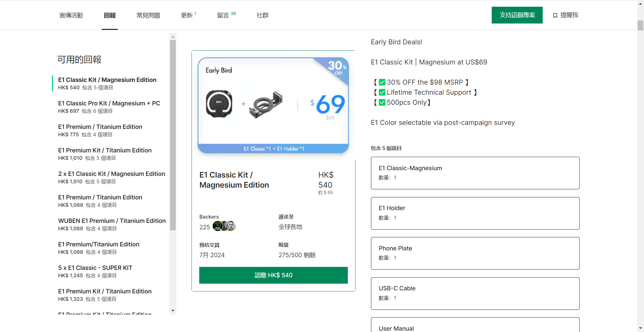
Task: Click the 7月 2024 estimated delivery text
Action: pos(212,255)
